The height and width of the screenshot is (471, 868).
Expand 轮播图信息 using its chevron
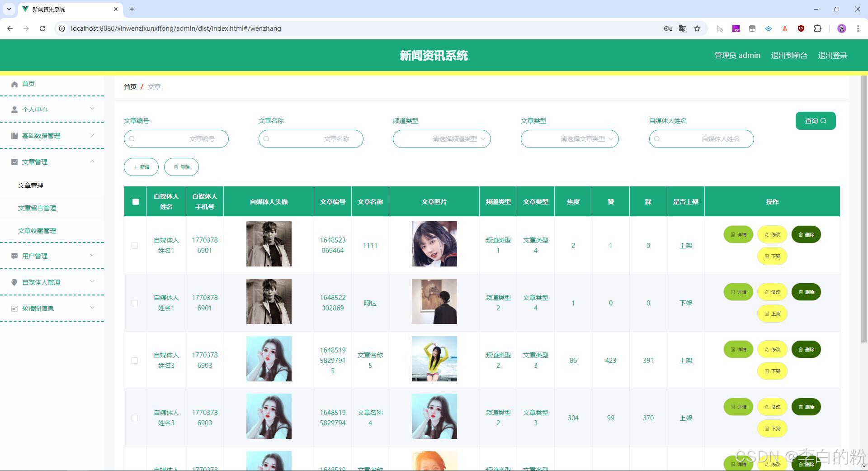click(x=92, y=308)
